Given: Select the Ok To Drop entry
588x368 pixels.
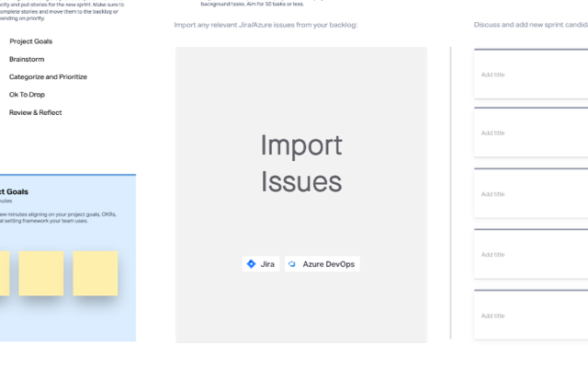Looking at the screenshot, I should (x=27, y=95).
